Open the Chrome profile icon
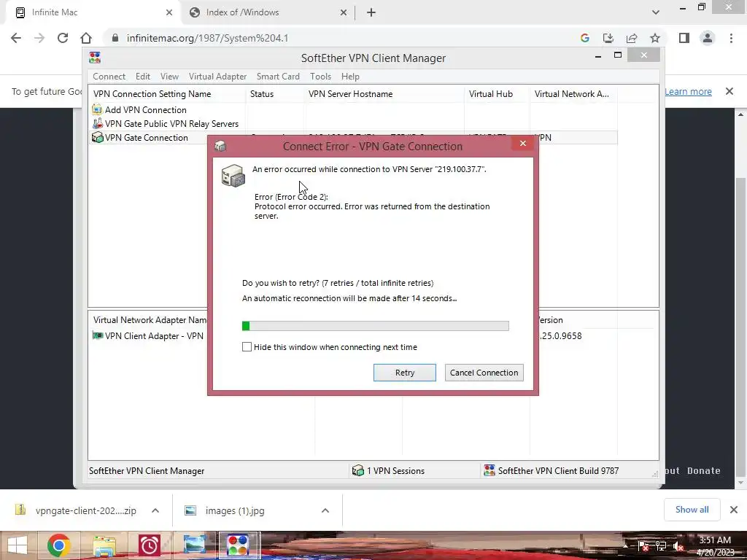Viewport: 747px width, 560px height. (708, 38)
